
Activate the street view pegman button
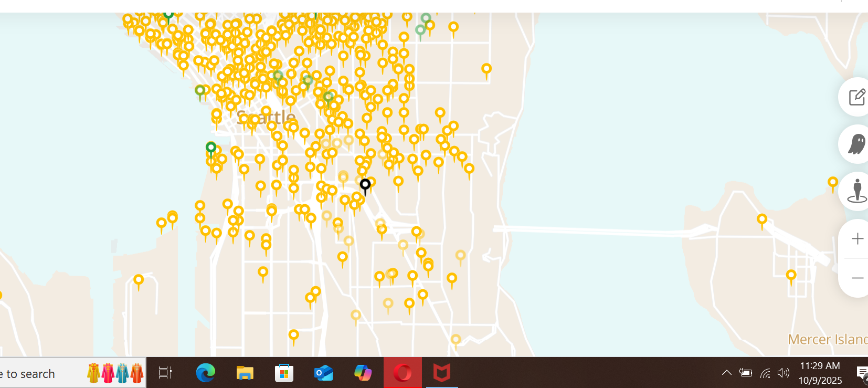click(856, 191)
